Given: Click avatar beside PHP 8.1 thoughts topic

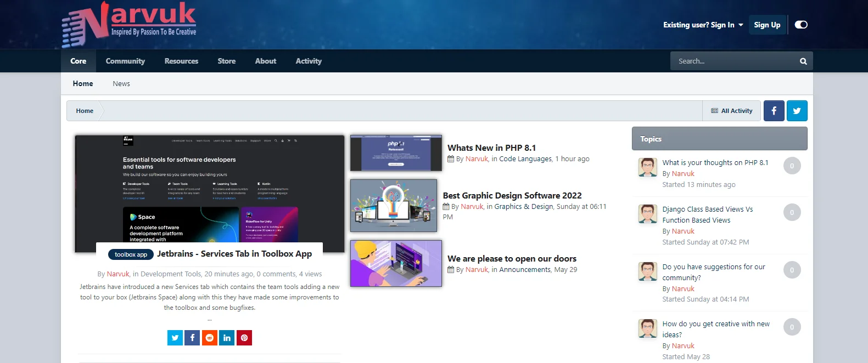Looking at the screenshot, I should tap(648, 167).
